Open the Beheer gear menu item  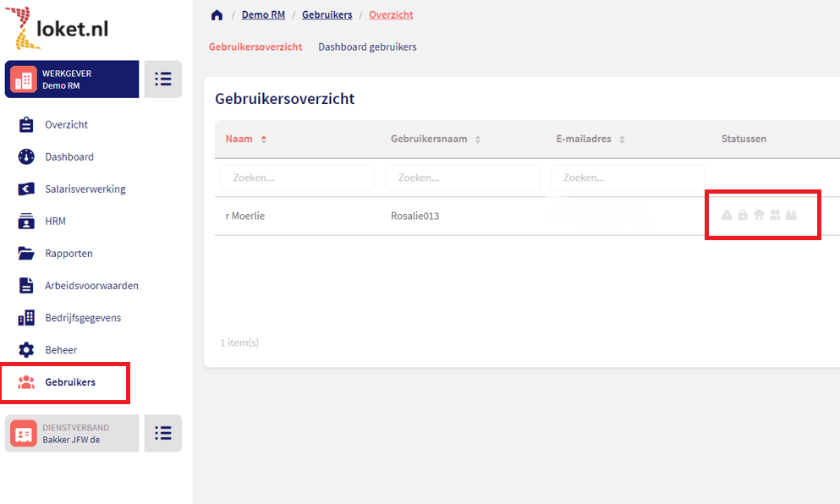coord(60,349)
